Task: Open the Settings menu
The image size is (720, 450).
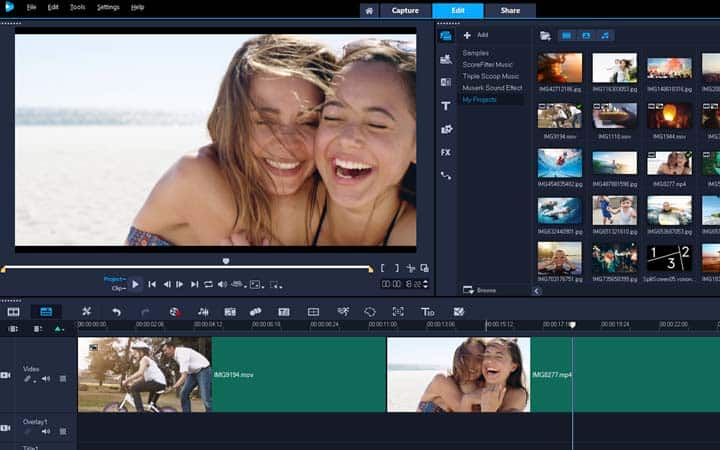Action: [108, 7]
